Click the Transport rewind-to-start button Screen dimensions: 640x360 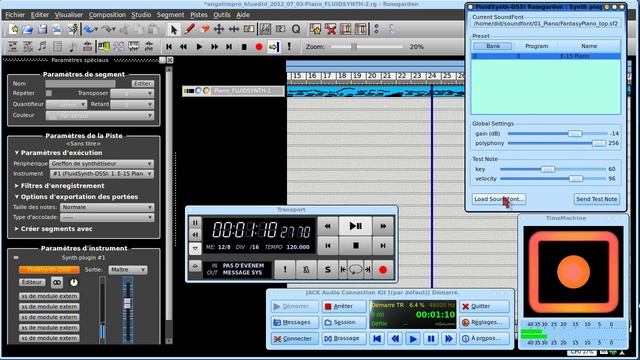(x=328, y=245)
